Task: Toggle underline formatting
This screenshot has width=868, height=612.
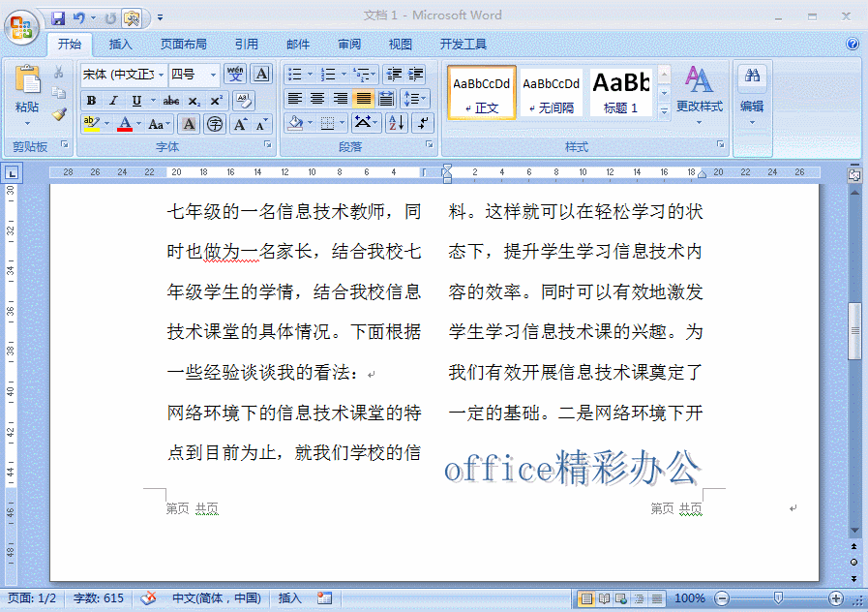Action: pyautogui.click(x=136, y=101)
